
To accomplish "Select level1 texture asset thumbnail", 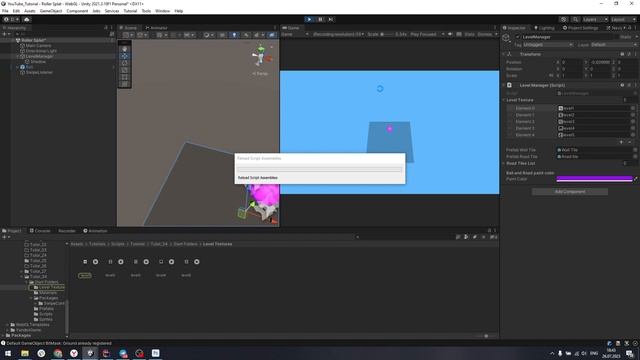I will [x=85, y=262].
